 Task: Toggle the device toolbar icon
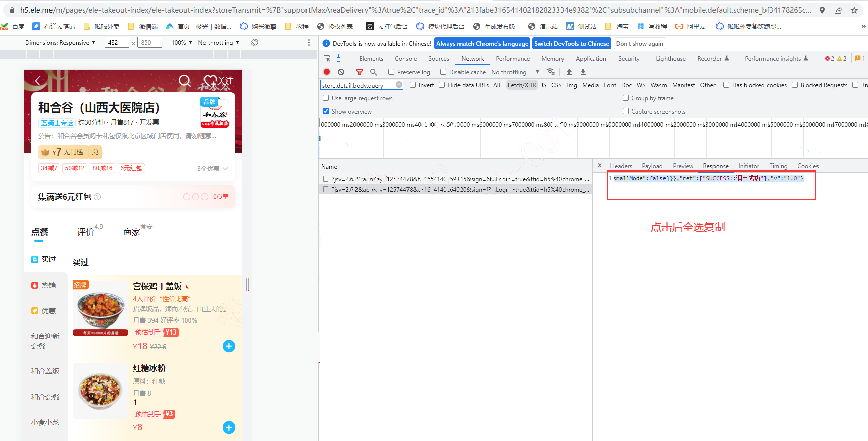pyautogui.click(x=340, y=58)
